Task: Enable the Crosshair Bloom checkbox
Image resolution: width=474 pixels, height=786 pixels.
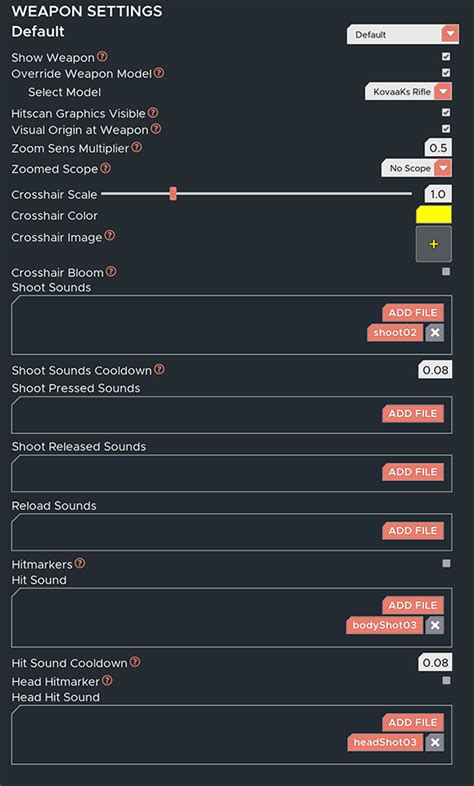Action: coord(446,272)
